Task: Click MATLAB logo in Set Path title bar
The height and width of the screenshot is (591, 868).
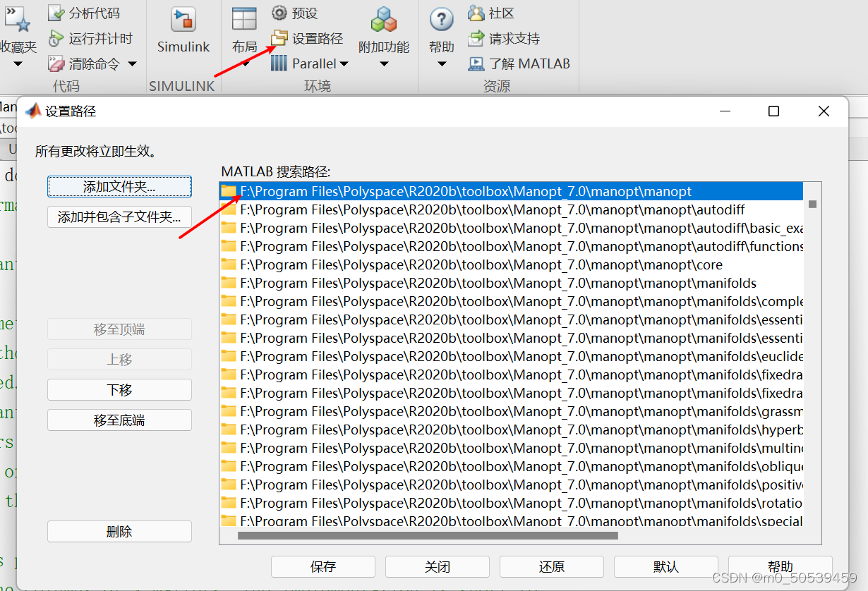Action: tap(33, 111)
